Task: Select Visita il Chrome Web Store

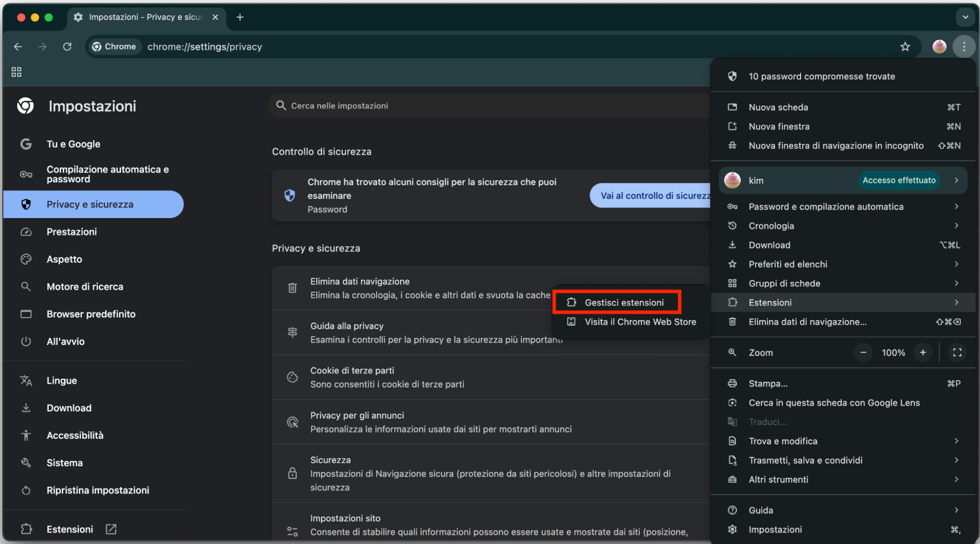Action: (x=631, y=322)
